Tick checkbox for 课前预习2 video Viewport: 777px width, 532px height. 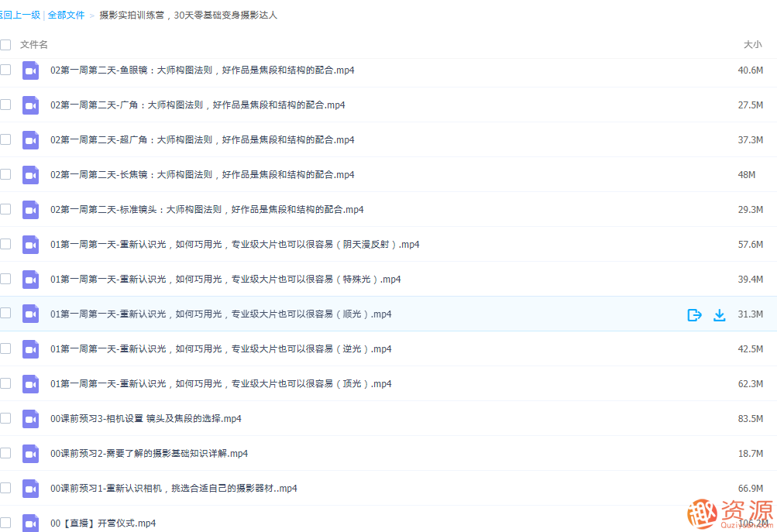coord(5,453)
